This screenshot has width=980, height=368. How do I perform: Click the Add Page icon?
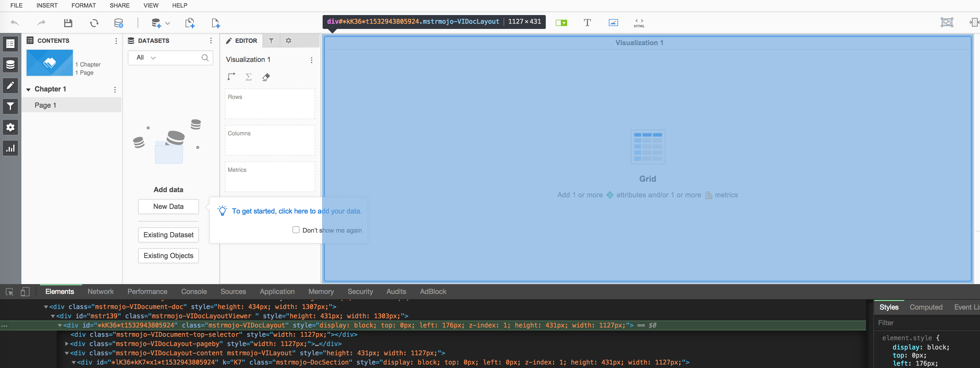click(215, 23)
